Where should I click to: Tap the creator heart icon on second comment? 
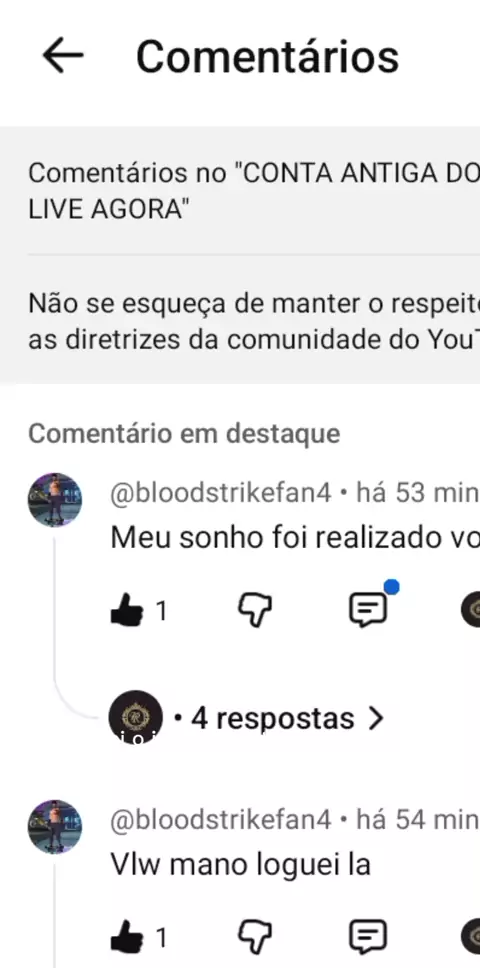(471, 937)
